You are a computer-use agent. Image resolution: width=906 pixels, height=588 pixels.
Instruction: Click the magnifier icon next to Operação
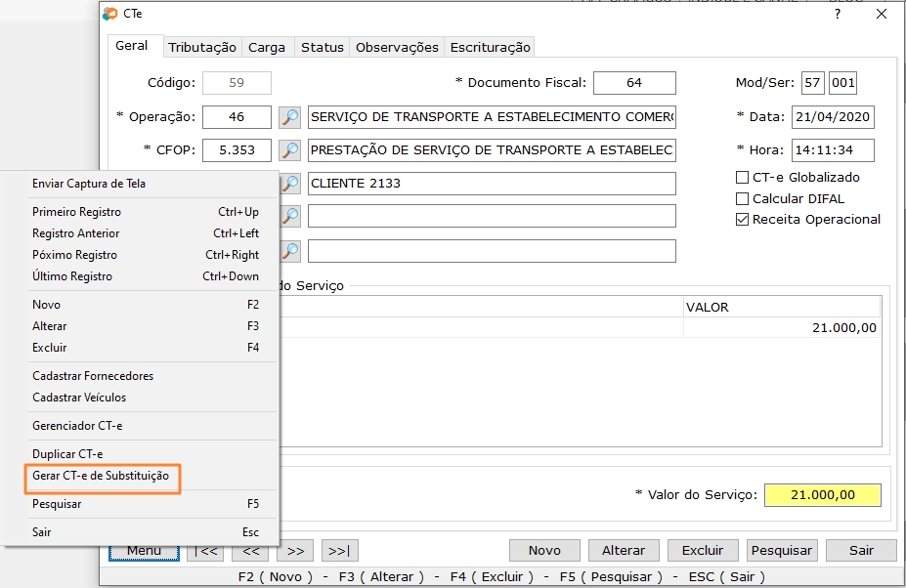[289, 117]
